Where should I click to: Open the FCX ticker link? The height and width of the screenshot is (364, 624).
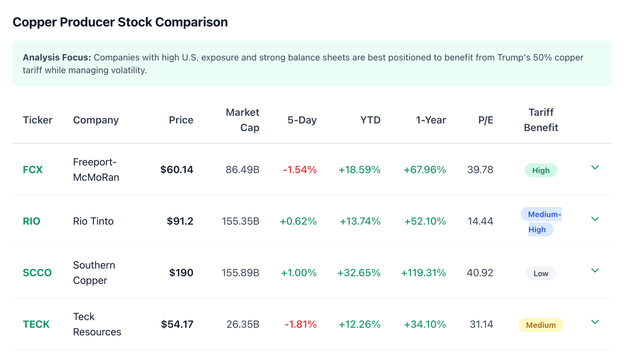click(33, 170)
